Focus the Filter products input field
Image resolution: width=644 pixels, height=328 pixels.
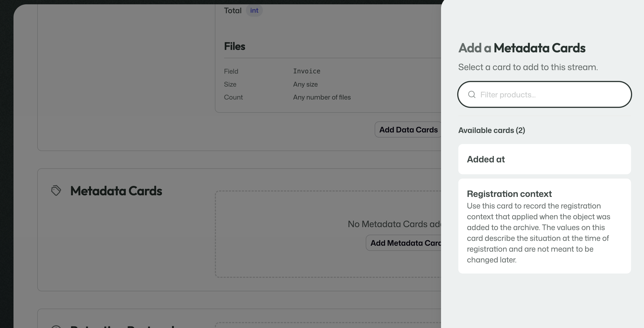(x=545, y=94)
